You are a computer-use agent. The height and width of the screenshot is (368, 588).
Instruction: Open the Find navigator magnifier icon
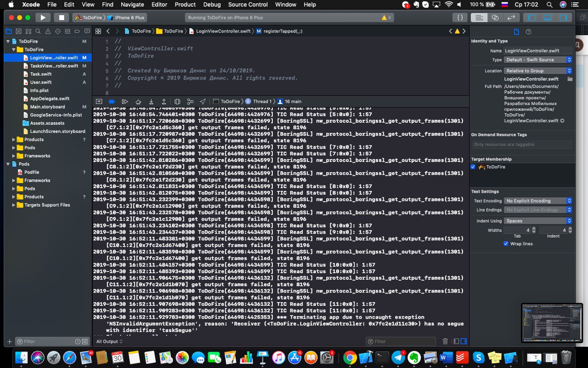pos(38,31)
